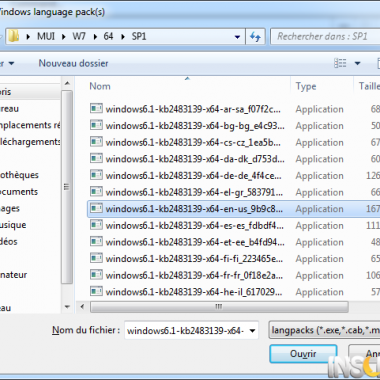The height and width of the screenshot is (380, 380).
Task: Change the view with the view icon
Action: click(340, 63)
